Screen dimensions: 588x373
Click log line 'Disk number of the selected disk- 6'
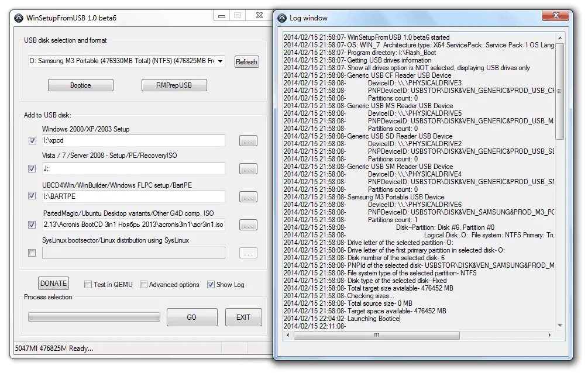(396, 258)
